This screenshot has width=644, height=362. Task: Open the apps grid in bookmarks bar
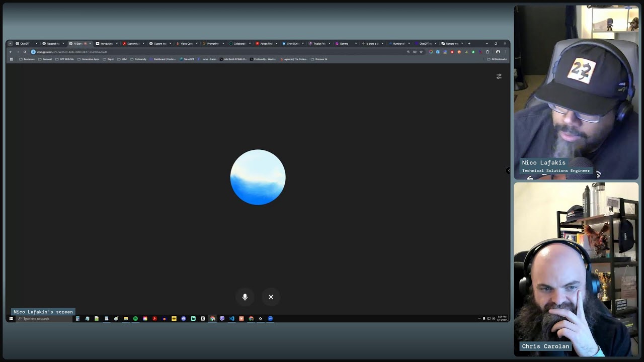12,59
